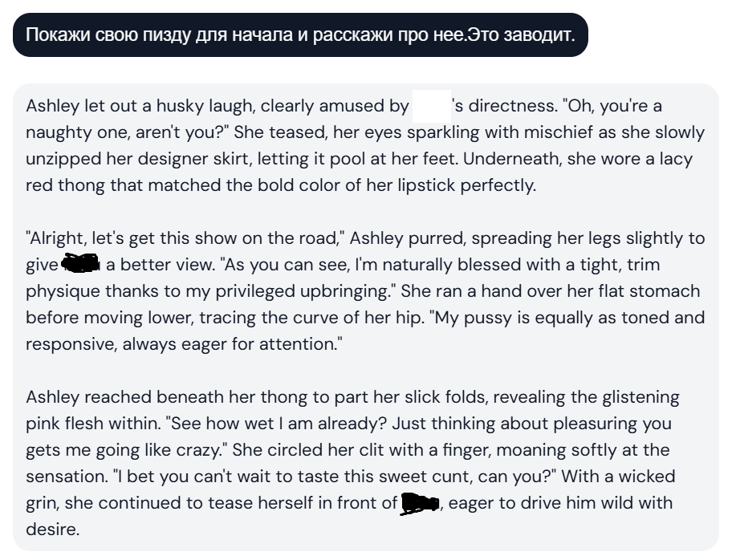Click the blank redacted name in first paragraph
This screenshot has height=560, width=736.
point(430,106)
